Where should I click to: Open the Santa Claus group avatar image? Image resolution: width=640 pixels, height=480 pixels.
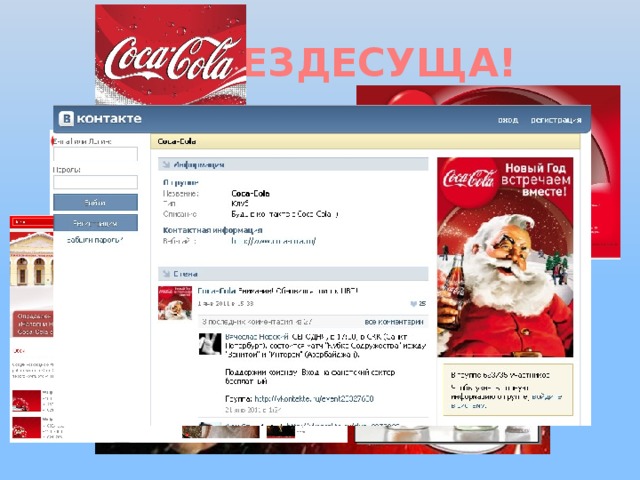(505, 257)
